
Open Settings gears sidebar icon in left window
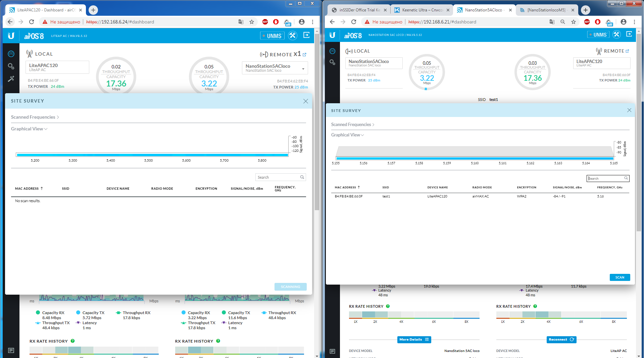[11, 66]
